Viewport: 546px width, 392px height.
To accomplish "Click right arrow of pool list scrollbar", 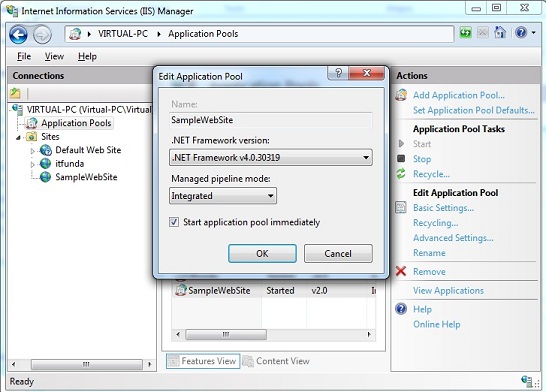I will [369, 335].
